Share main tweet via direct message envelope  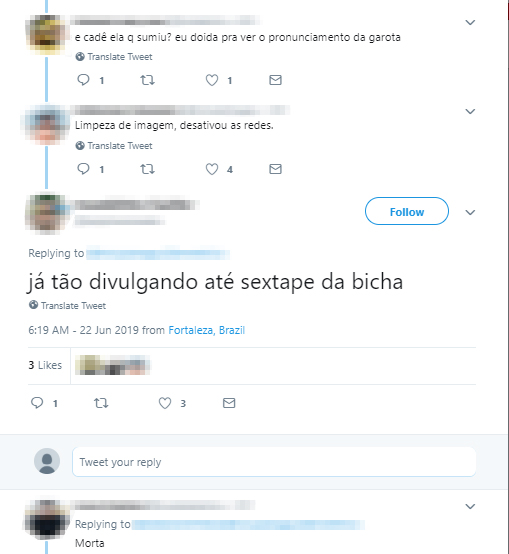pos(229,403)
